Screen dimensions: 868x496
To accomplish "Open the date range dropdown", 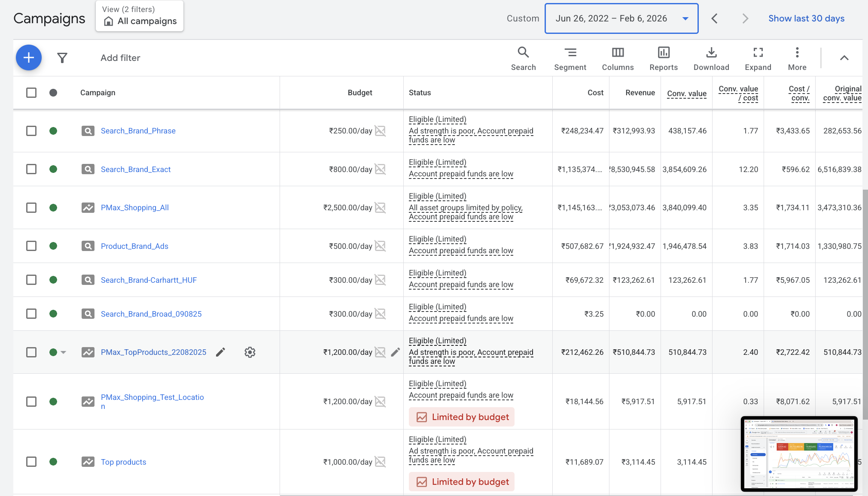I will tap(621, 18).
